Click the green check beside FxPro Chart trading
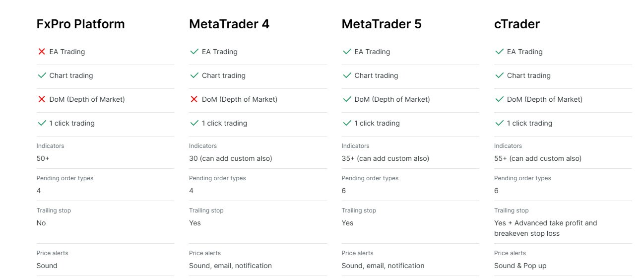The width and height of the screenshot is (644, 279). [42, 75]
